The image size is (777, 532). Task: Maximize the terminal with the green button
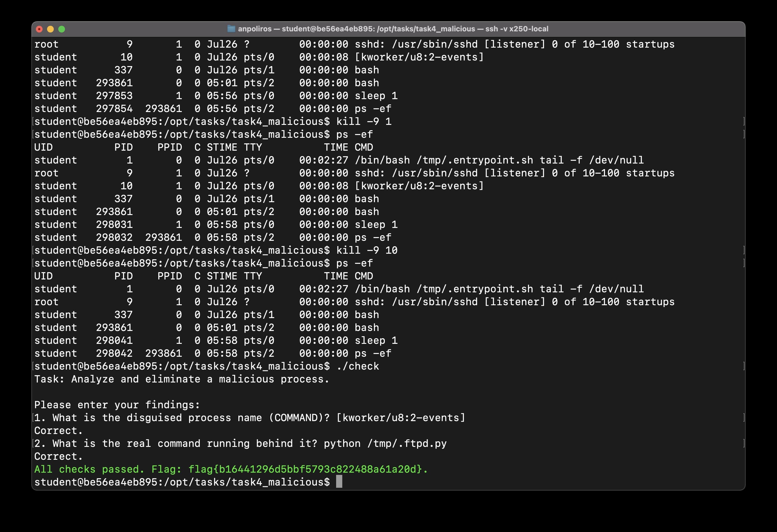point(62,29)
